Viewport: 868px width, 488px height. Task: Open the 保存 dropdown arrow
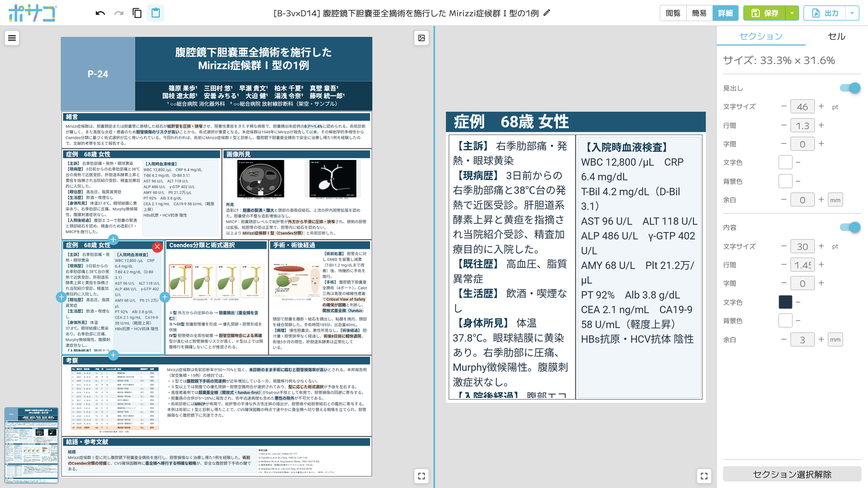pos(792,13)
